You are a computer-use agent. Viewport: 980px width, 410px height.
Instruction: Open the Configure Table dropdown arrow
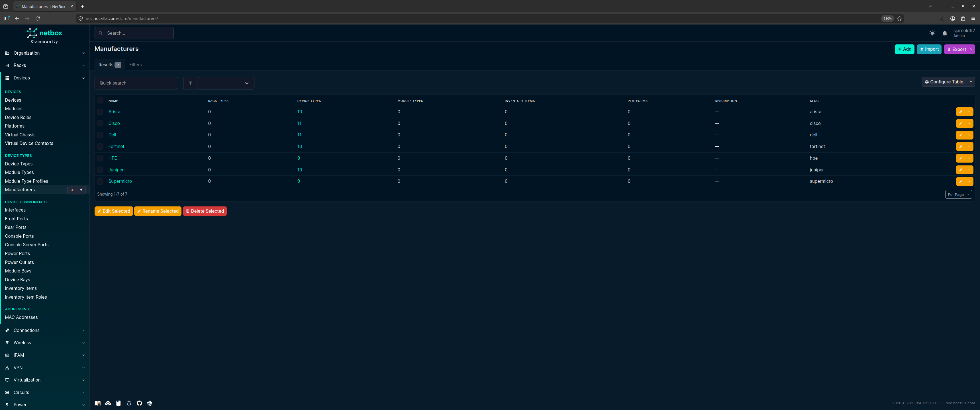971,82
